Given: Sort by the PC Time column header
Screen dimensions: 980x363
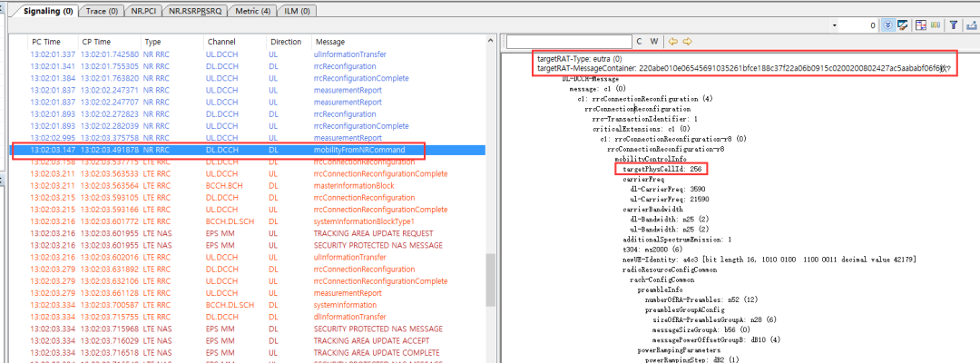Looking at the screenshot, I should tap(54, 42).
